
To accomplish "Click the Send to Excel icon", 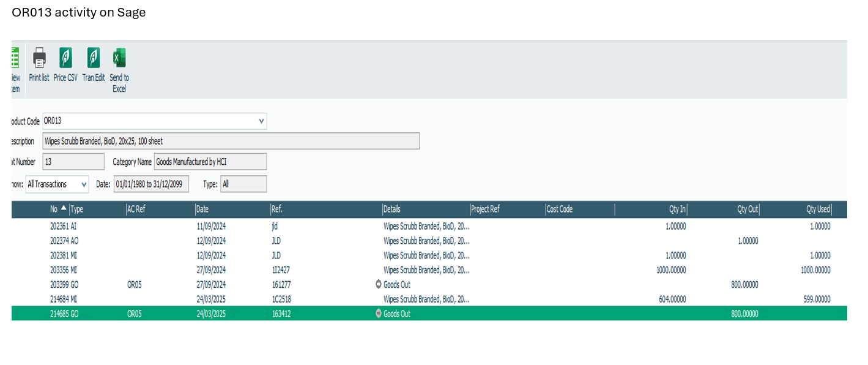I will tap(119, 59).
